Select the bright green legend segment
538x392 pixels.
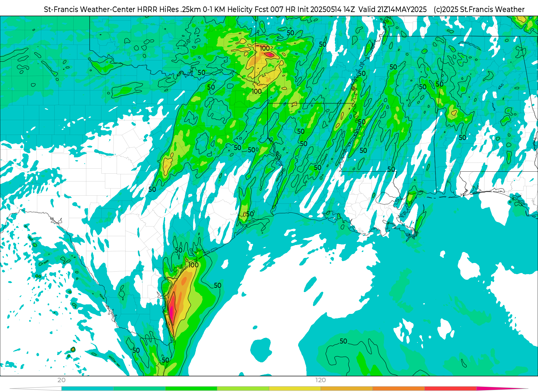(191, 389)
